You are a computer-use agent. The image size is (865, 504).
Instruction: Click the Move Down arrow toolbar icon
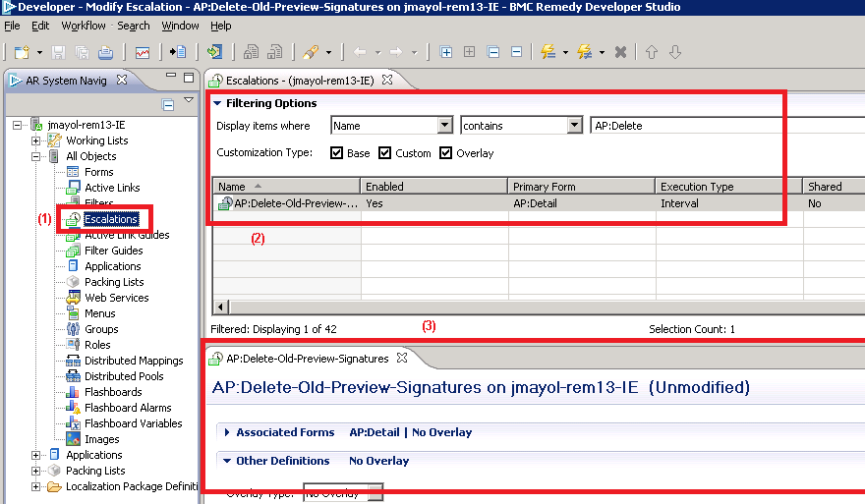(675, 52)
